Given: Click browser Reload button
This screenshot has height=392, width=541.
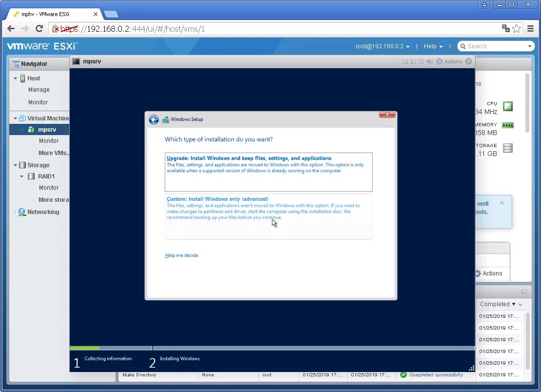Looking at the screenshot, I should pyautogui.click(x=40, y=29).
